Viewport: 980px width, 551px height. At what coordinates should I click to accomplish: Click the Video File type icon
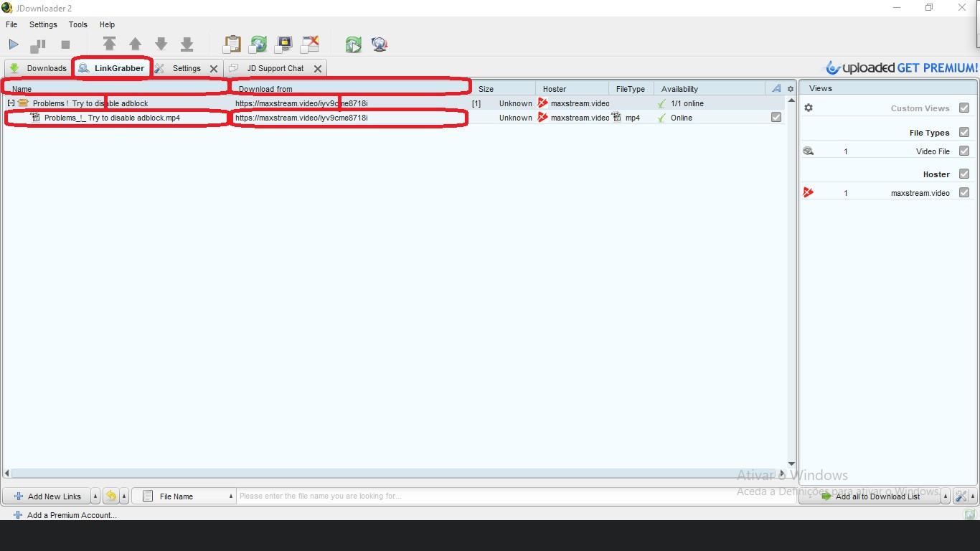[809, 151]
